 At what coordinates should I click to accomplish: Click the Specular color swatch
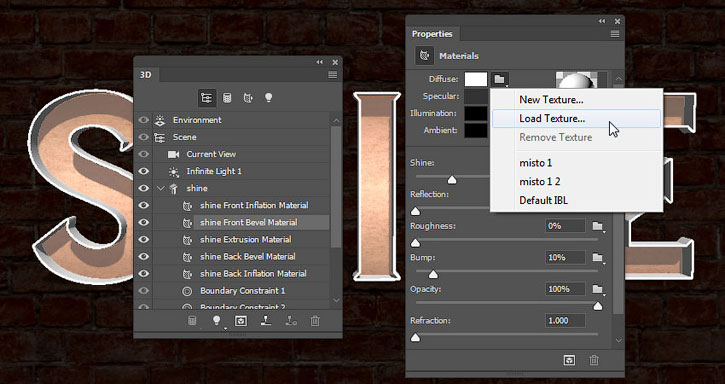pos(476,96)
